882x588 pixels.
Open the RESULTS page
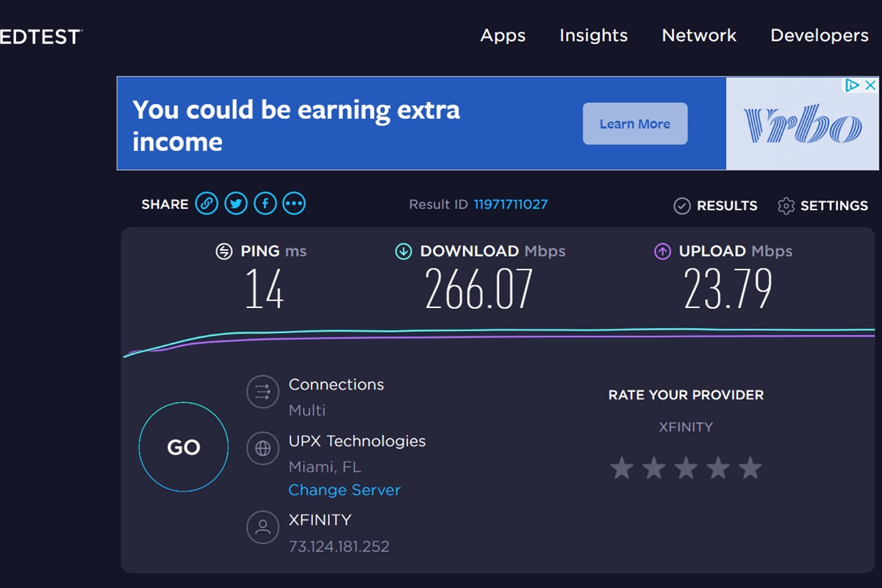[x=727, y=206]
